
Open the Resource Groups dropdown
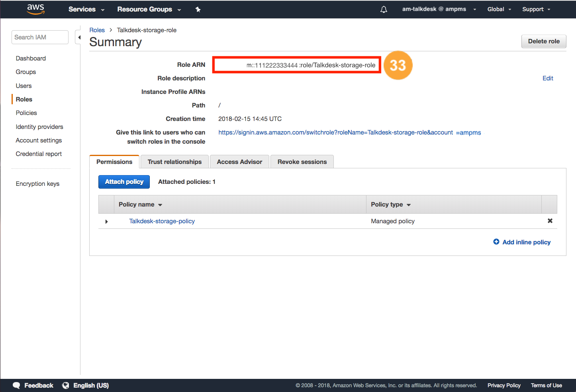pyautogui.click(x=149, y=9)
